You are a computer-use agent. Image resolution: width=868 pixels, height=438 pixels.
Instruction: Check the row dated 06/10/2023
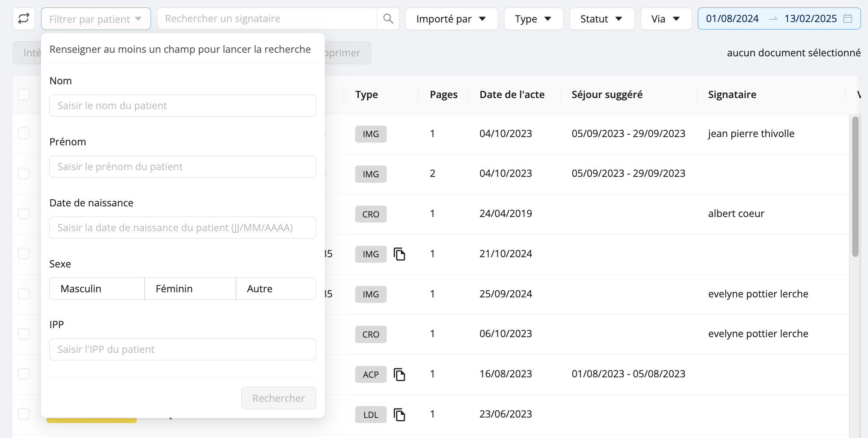click(24, 334)
